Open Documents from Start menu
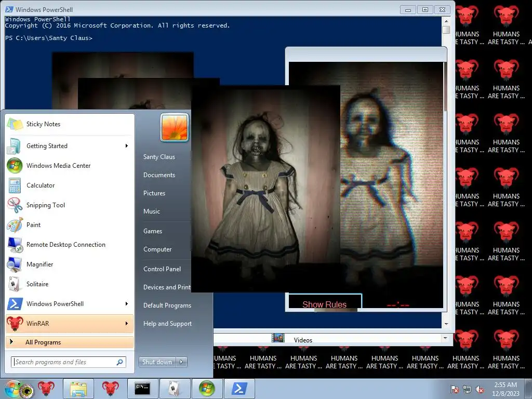Viewport: 532px width, 399px height. (159, 175)
